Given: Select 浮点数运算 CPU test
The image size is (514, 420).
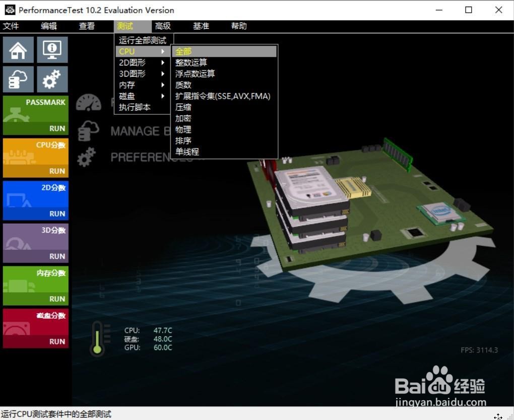Looking at the screenshot, I should [225, 74].
